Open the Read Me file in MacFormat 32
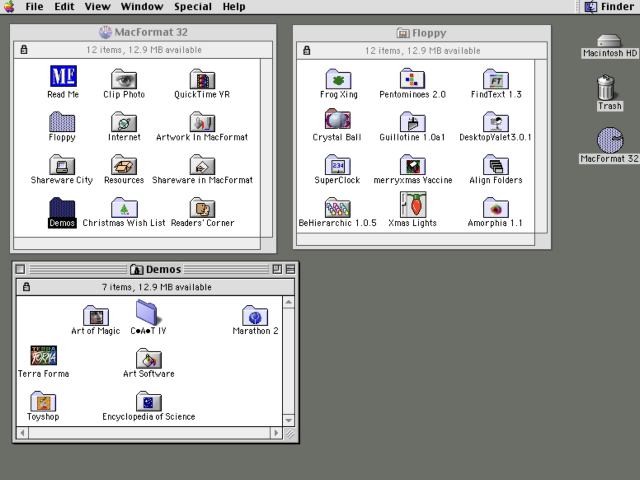This screenshot has height=480, width=640. click(63, 76)
